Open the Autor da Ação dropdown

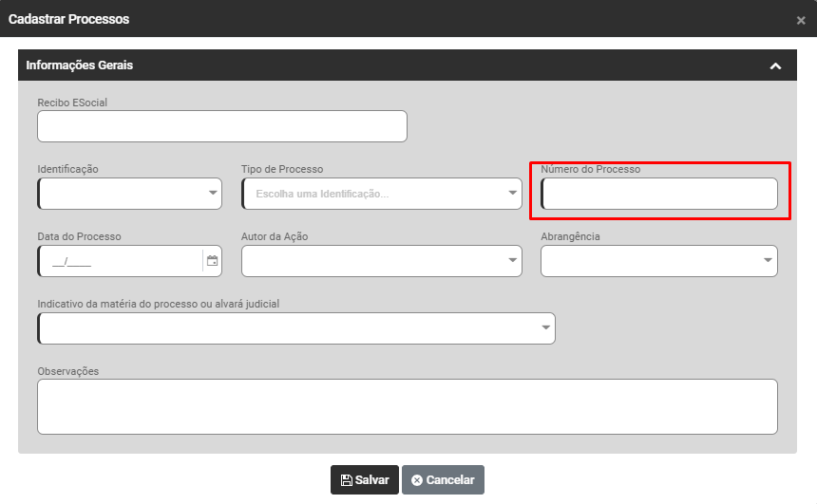pyautogui.click(x=381, y=261)
